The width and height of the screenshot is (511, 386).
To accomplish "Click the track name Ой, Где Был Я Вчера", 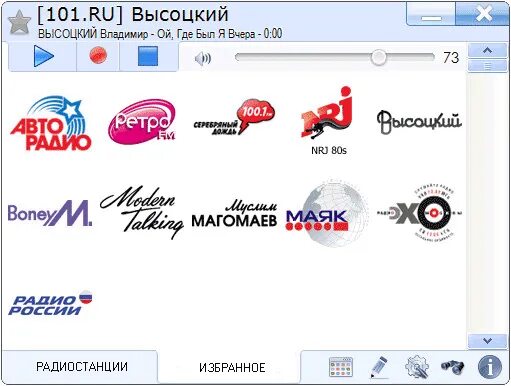I will click(206, 34).
